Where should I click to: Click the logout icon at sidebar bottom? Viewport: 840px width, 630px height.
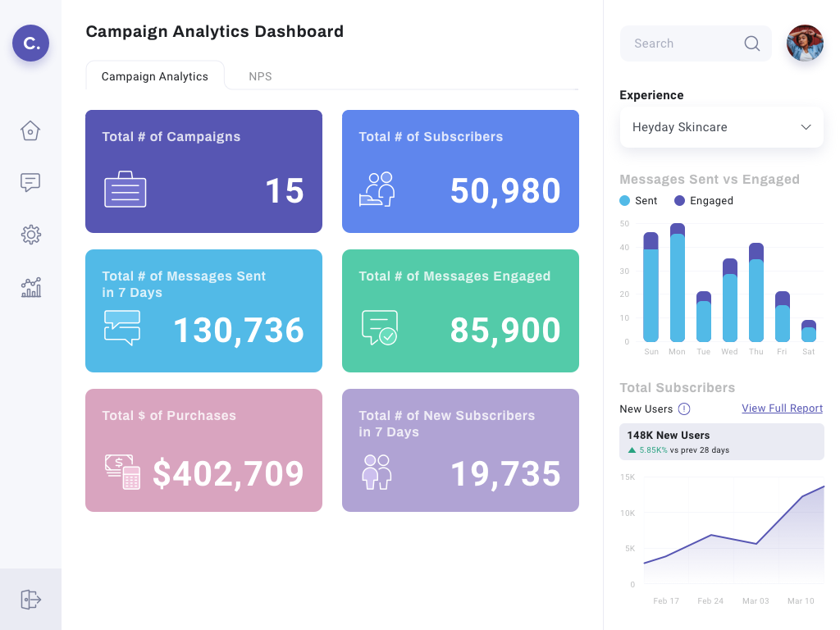(30, 600)
